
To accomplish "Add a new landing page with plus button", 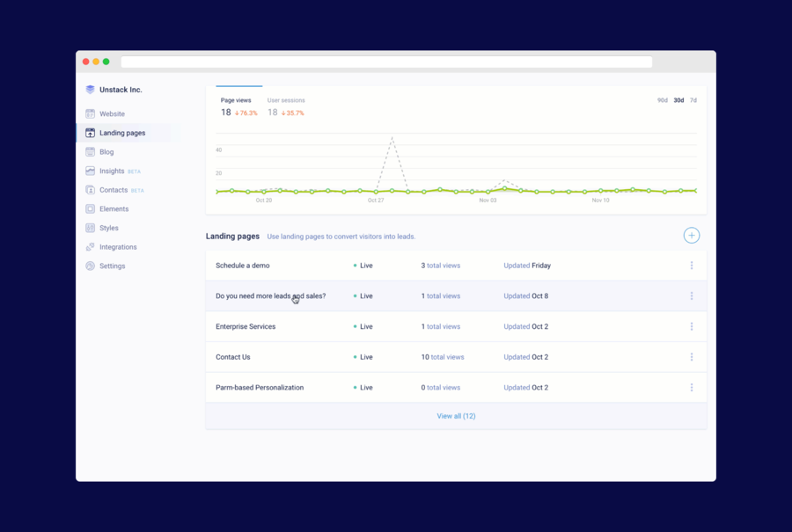I will [x=691, y=235].
